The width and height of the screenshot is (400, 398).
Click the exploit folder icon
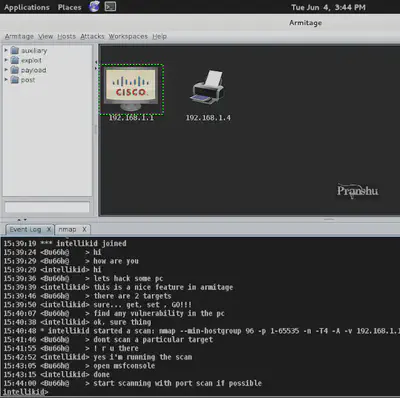pos(15,60)
